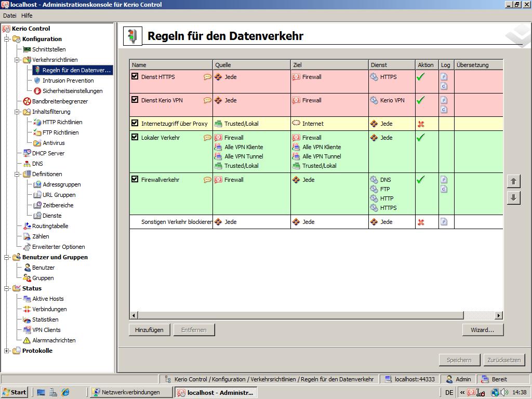Select the Intrusion Prevention shield icon
The width and height of the screenshot is (532, 399).
point(37,81)
